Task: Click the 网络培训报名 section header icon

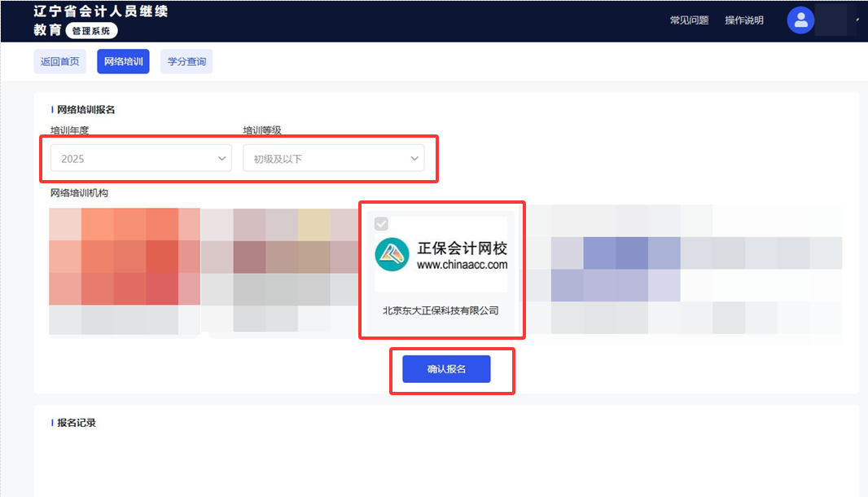Action: [x=50, y=108]
